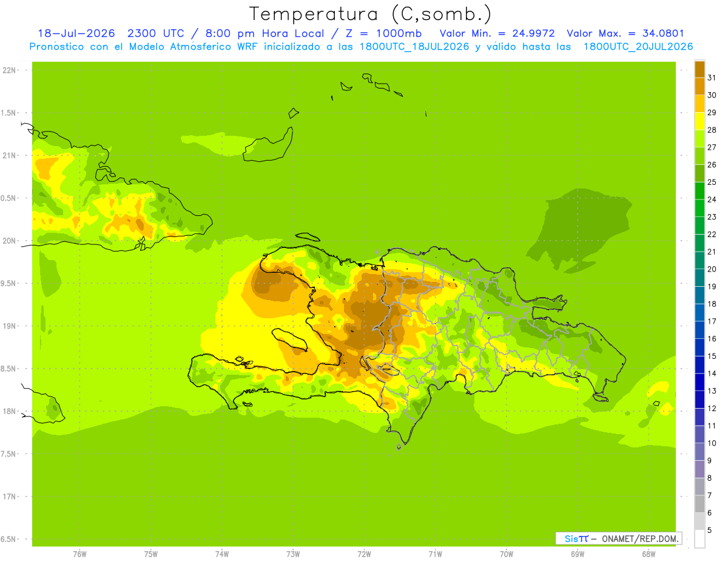This screenshot has height=562, width=728.
Task: Click the legend value "10"
Action: click(x=712, y=443)
